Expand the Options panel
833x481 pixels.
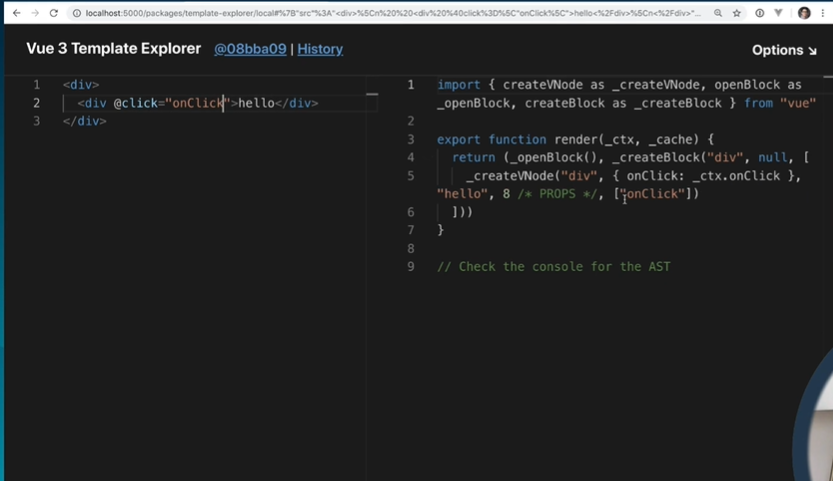(x=784, y=50)
